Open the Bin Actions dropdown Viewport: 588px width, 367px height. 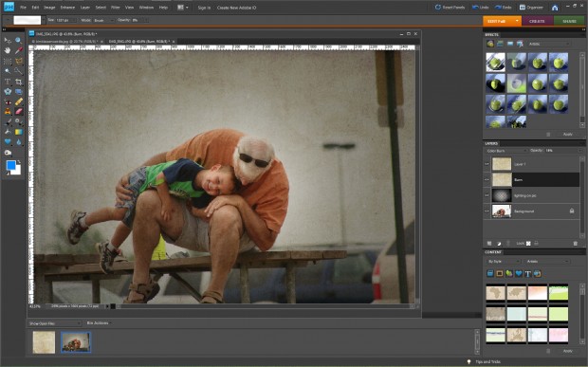point(99,322)
